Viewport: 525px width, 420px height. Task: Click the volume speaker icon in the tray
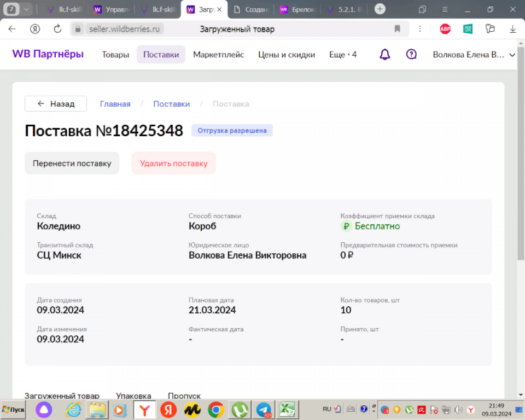coord(458,410)
